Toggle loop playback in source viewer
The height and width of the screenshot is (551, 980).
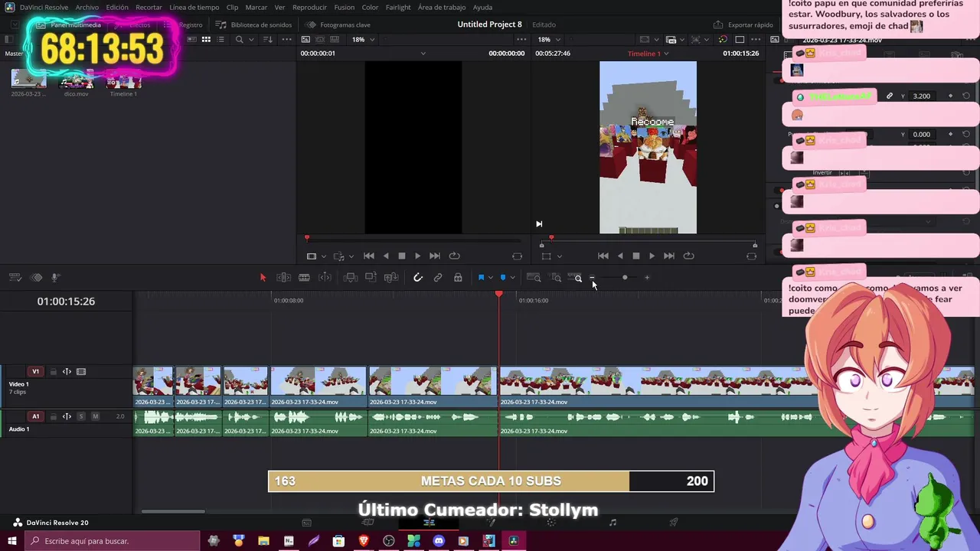pyautogui.click(x=454, y=256)
